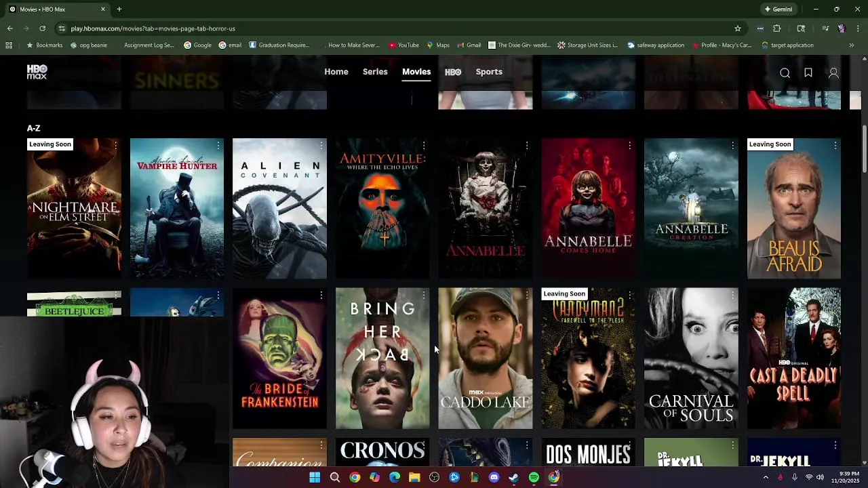This screenshot has height=488, width=868.
Task: Go to the Sports tab
Action: click(489, 72)
